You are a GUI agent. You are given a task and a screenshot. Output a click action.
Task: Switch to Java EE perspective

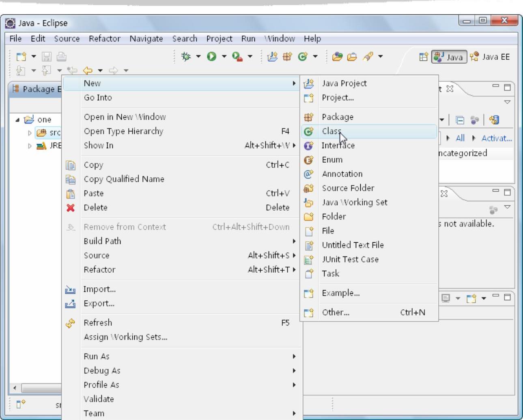tap(490, 57)
